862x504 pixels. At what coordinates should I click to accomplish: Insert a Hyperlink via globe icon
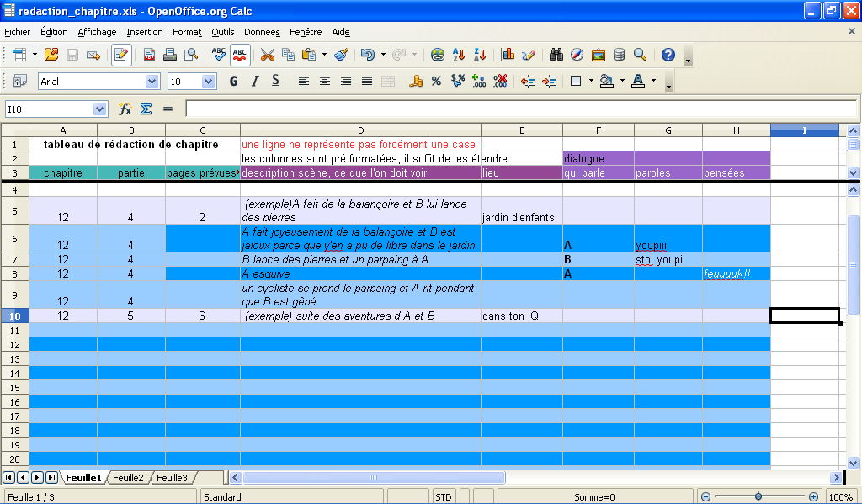(x=438, y=55)
